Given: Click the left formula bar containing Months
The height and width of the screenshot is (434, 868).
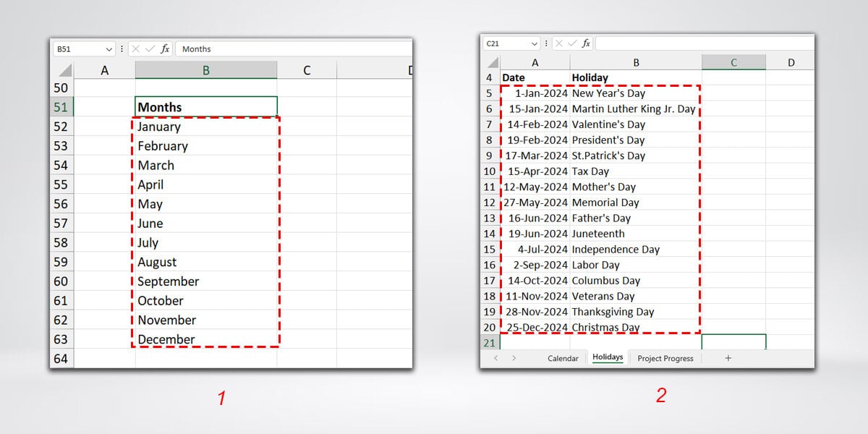Looking at the screenshot, I should 294,49.
